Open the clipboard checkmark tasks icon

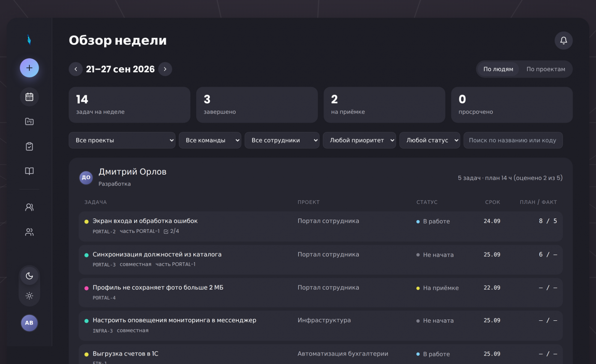29,146
